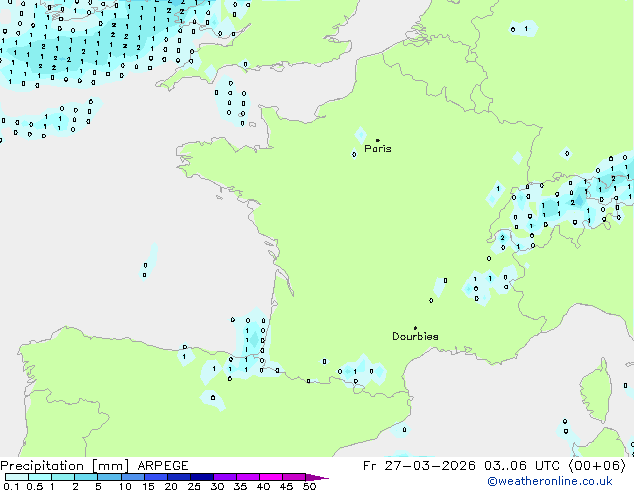
Task: Select the ARPEGE model name text
Action: coord(163,466)
